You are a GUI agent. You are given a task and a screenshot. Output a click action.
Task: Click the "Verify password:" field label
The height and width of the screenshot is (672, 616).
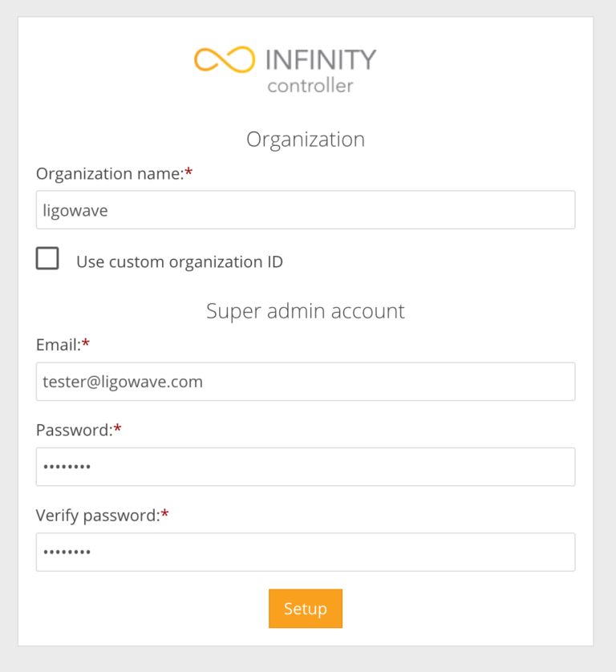click(x=98, y=516)
